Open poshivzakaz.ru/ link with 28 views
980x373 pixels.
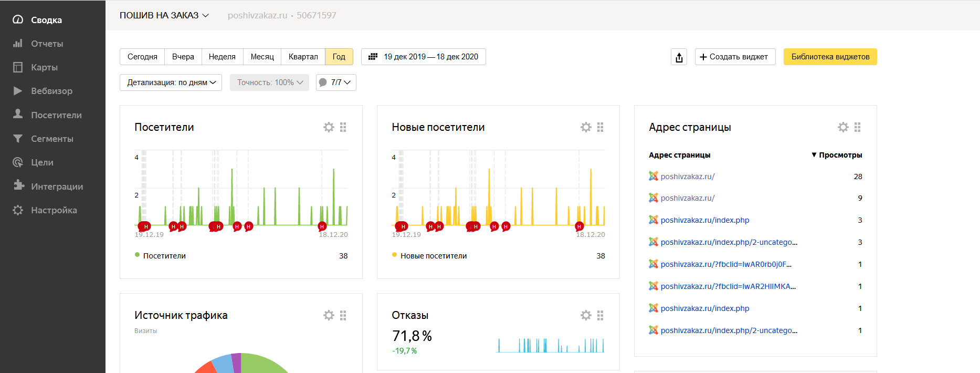tap(688, 177)
